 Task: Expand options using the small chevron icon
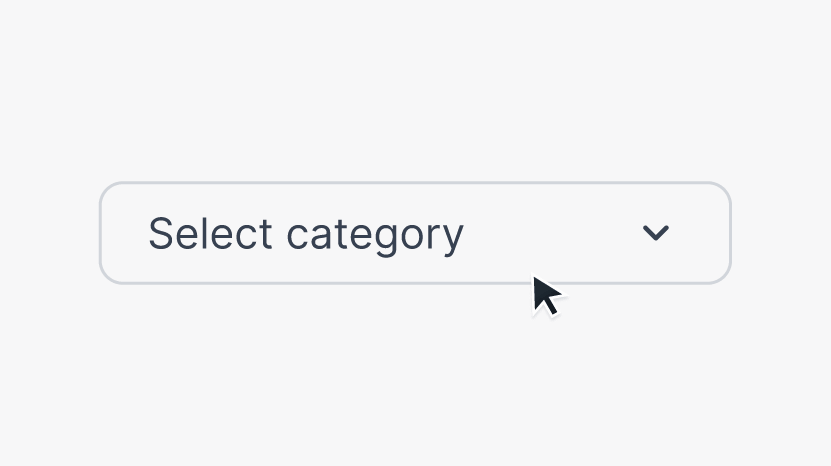click(x=655, y=233)
